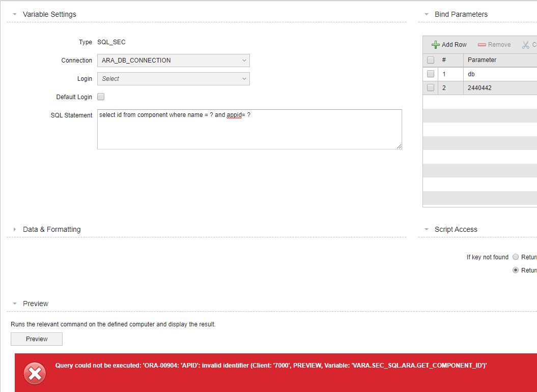The height and width of the screenshot is (392, 537).
Task: Select the scissors Cut icon
Action: (x=526, y=45)
